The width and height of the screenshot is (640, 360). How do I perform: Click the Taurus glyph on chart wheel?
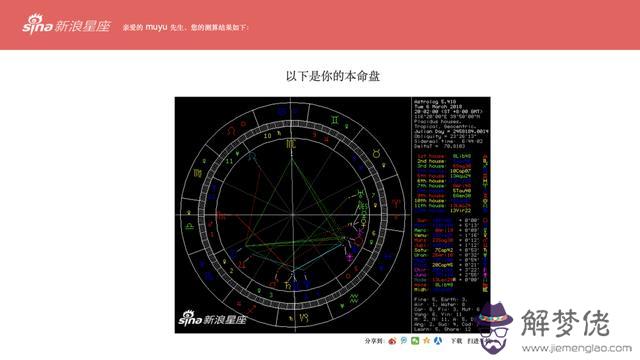[376, 153]
